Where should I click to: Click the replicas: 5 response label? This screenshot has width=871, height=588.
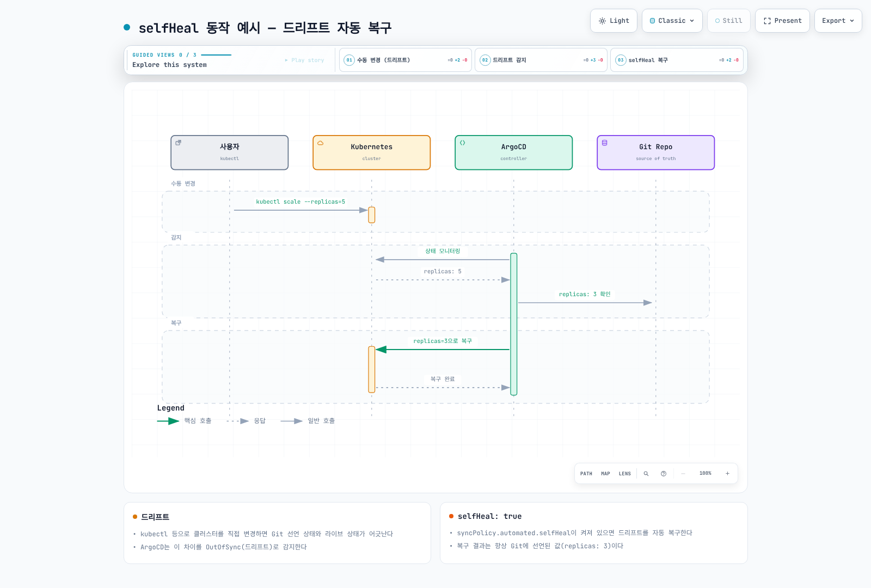(443, 271)
